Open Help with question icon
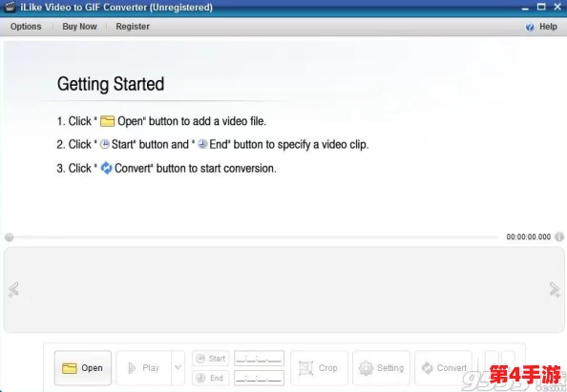Image resolution: width=567 pixels, height=392 pixels. point(541,27)
